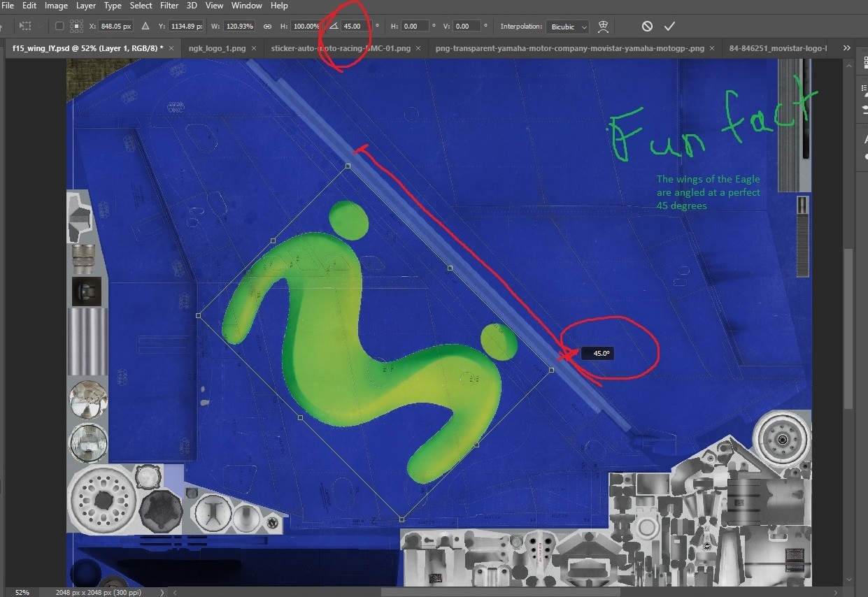Click the relative positioning triangle icon
The height and width of the screenshot is (597, 868).
[x=145, y=27]
